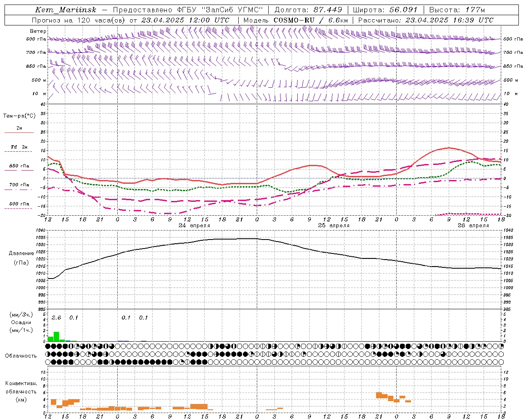The width and height of the screenshot is (525, 420).
Task: Click the tallest green precipitation bar
Action: [x=57, y=336]
